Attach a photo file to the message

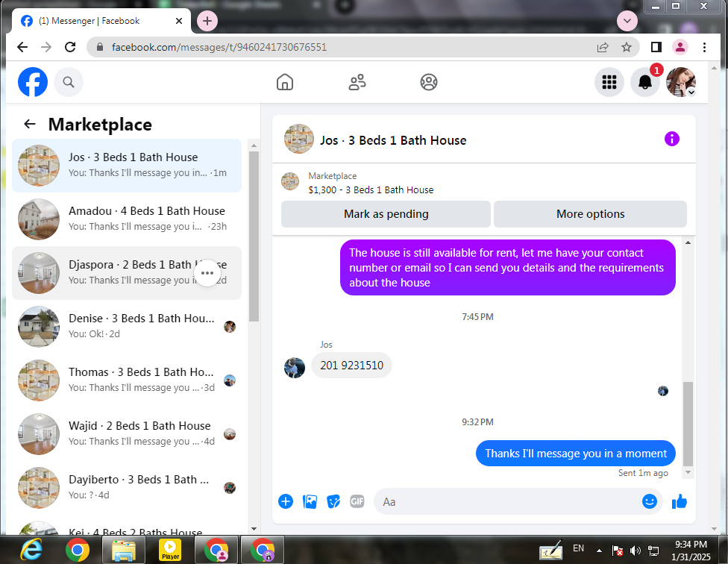(x=310, y=501)
